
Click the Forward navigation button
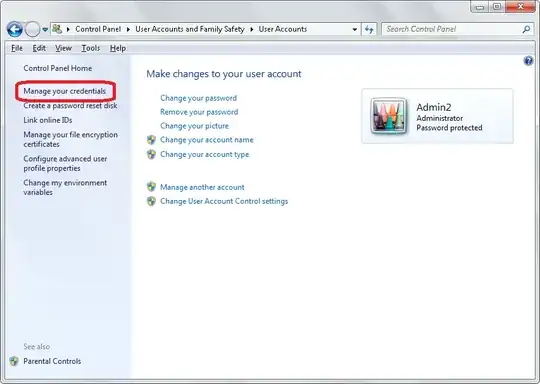(x=32, y=29)
